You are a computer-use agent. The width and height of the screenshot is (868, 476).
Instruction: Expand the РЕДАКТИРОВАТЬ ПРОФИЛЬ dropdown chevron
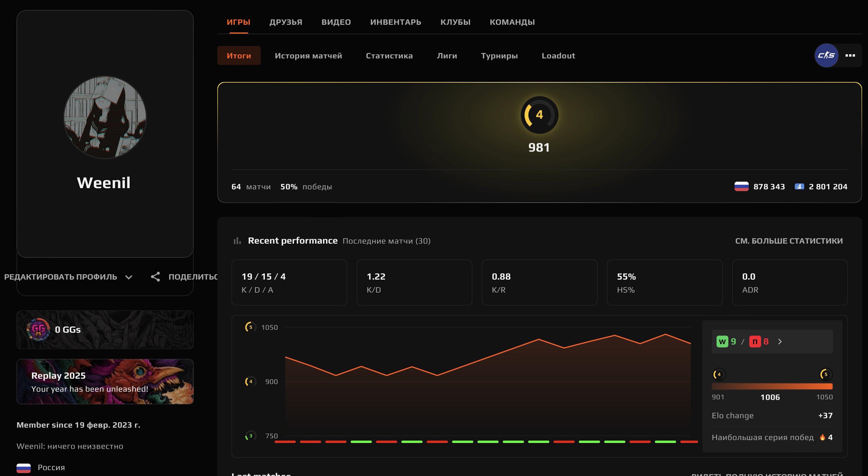[128, 277]
